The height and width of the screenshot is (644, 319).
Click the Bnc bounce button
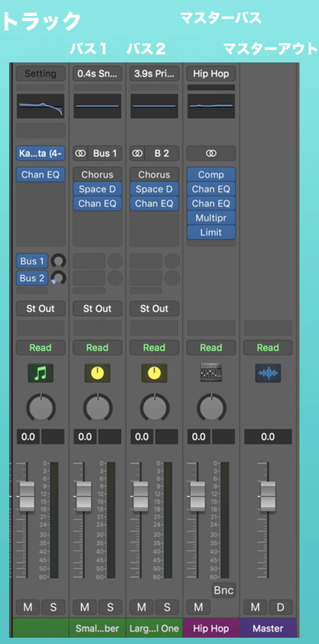click(224, 590)
